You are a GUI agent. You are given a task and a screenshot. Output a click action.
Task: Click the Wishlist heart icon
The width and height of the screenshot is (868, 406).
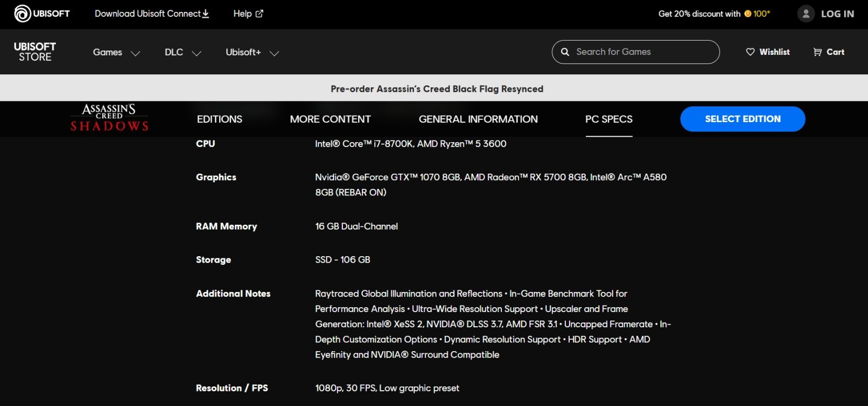tap(750, 52)
